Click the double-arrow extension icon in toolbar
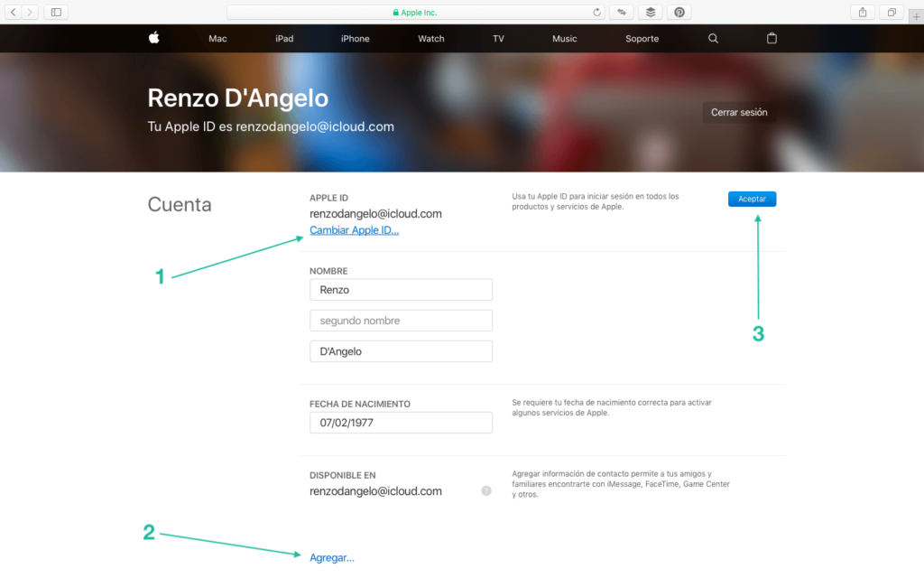 pyautogui.click(x=622, y=12)
